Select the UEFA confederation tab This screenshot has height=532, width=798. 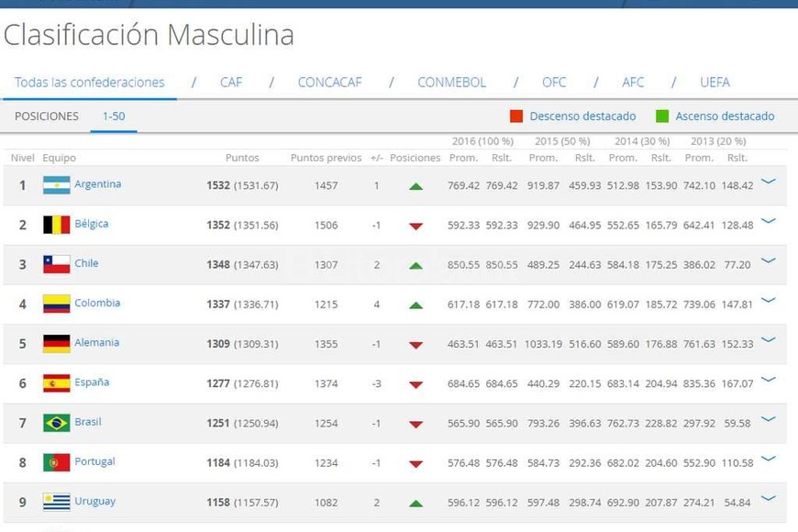(715, 83)
